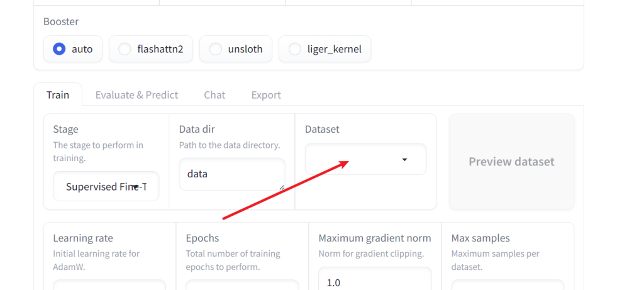This screenshot has height=290, width=644.
Task: Click the Data dir resize handle
Action: click(281, 187)
